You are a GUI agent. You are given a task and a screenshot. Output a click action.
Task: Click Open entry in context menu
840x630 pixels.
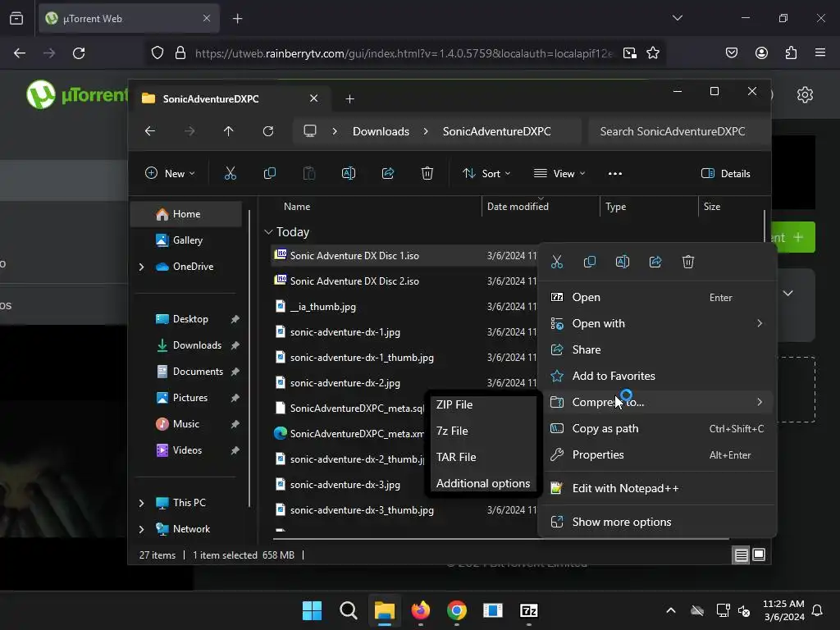click(657, 297)
